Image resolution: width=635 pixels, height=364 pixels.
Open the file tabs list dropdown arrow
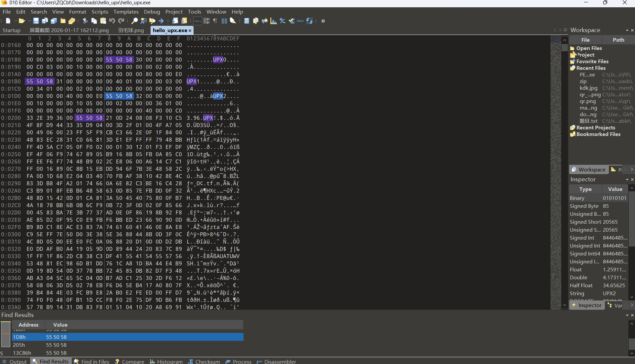pyautogui.click(x=566, y=30)
